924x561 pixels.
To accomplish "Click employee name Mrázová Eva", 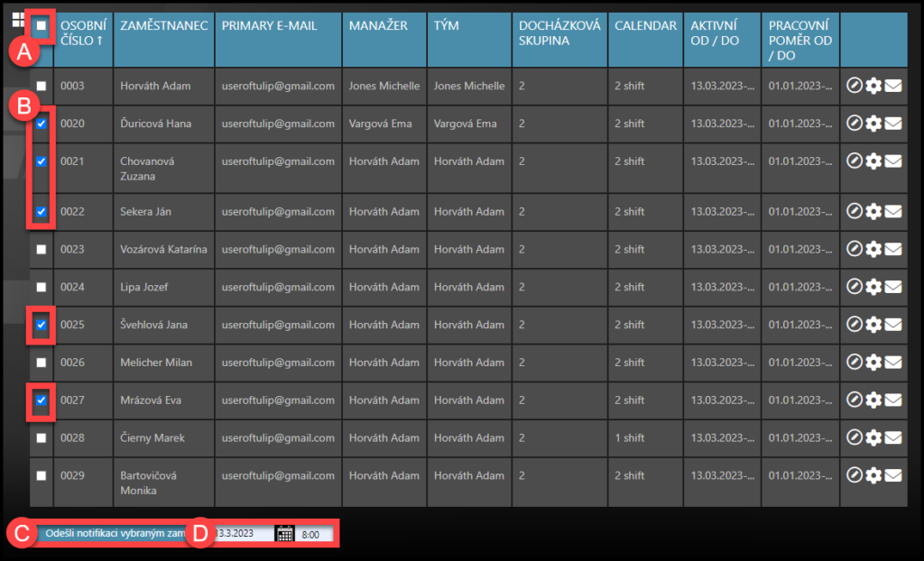I will coord(151,400).
